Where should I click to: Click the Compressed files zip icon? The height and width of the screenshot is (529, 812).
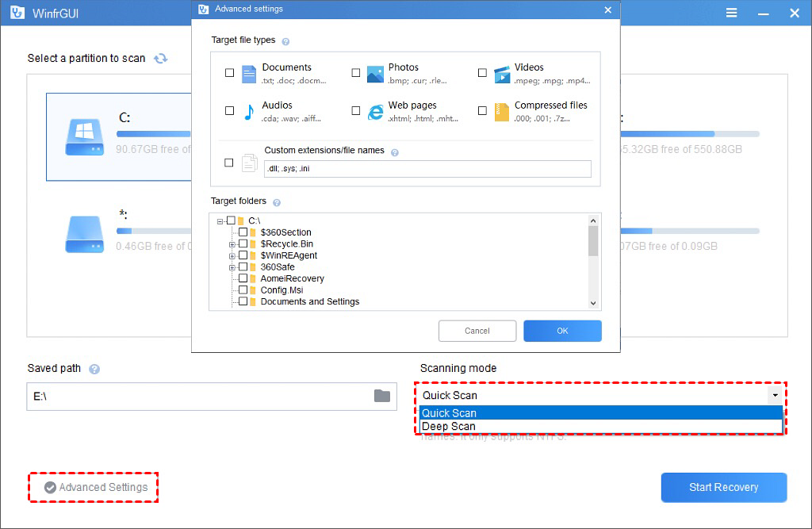pos(501,112)
